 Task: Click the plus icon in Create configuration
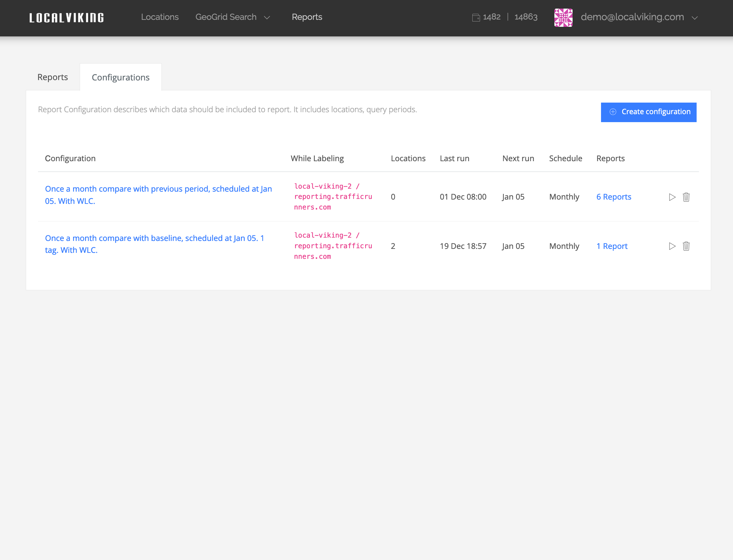tap(613, 112)
